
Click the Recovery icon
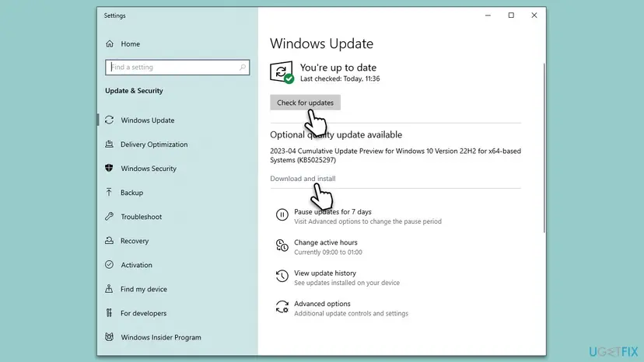point(109,241)
